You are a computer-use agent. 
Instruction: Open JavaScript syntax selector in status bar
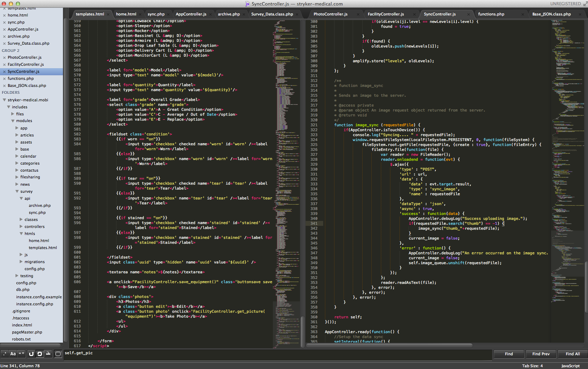pos(570,366)
